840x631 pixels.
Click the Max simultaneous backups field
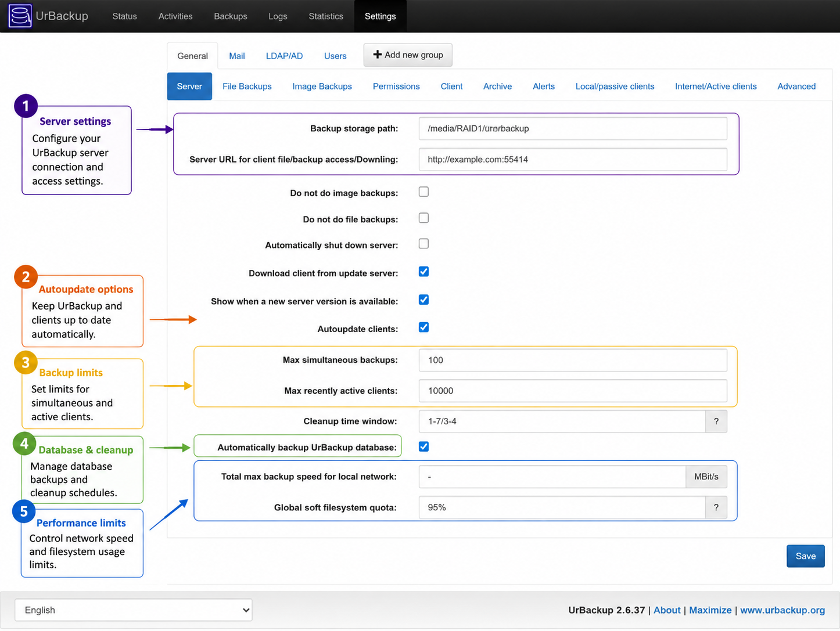pos(573,360)
